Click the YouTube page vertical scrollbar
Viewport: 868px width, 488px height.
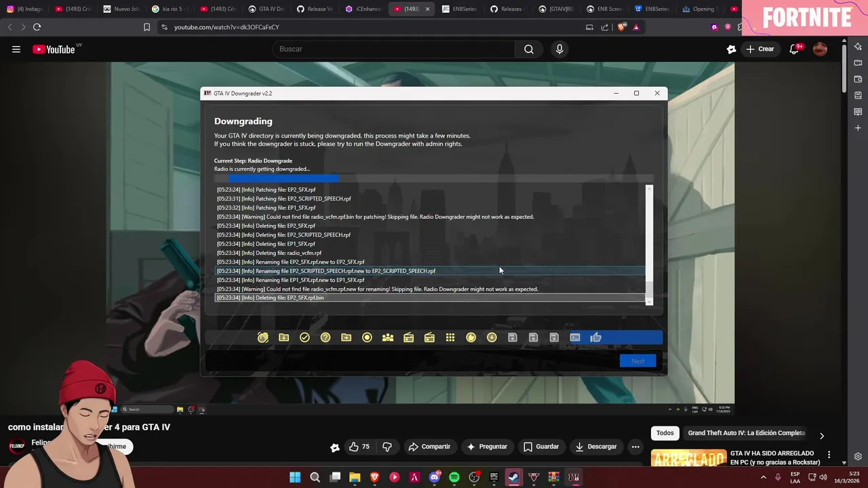(844, 68)
